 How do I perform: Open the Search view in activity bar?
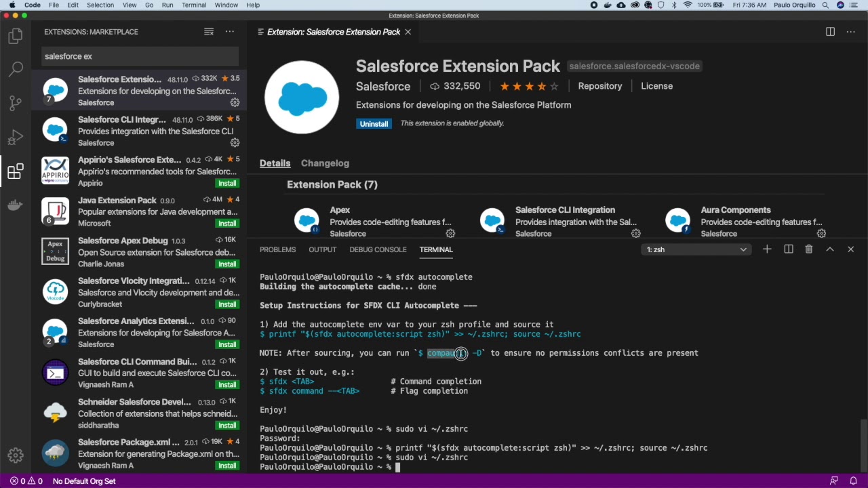click(15, 68)
